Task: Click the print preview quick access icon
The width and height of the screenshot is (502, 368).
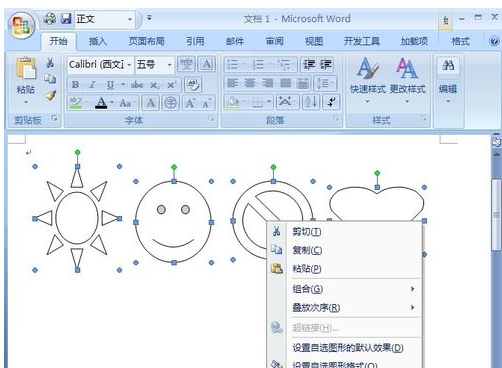Action: [50, 18]
